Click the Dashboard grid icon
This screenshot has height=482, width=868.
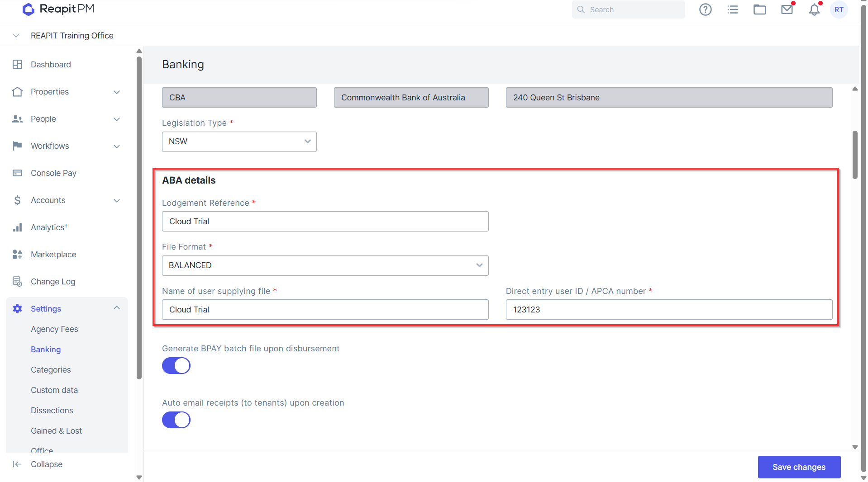[17, 65]
